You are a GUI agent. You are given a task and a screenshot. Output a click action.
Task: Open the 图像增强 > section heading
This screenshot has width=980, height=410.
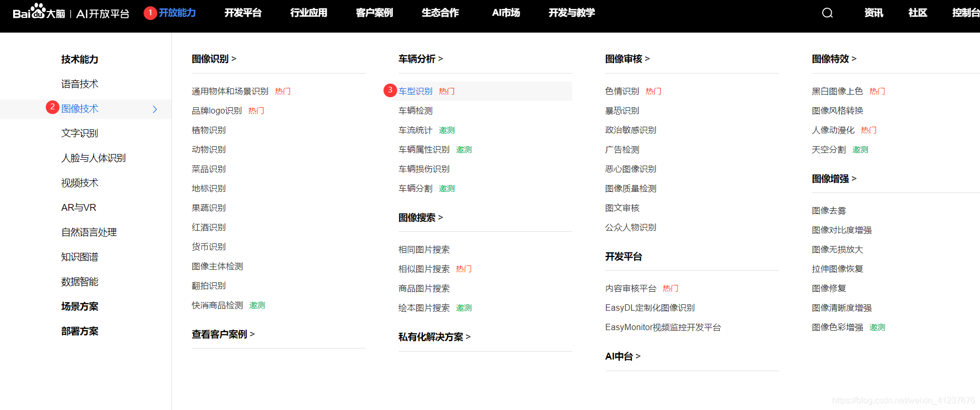tap(834, 179)
